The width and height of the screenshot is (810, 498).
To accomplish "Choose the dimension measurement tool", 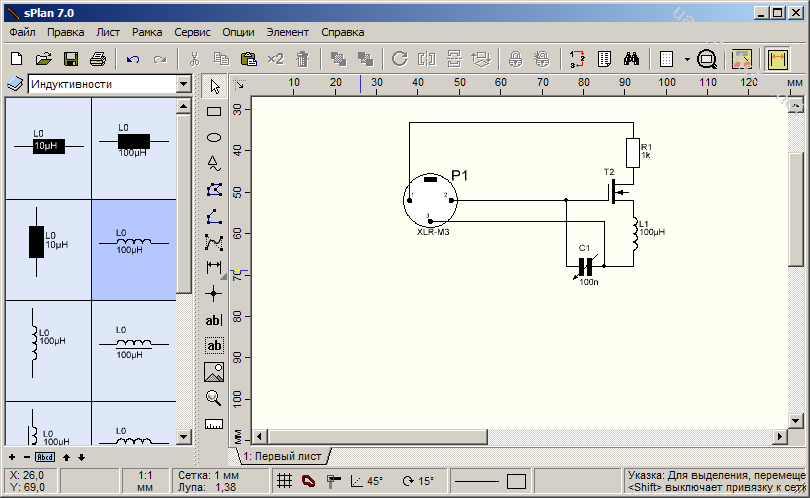I will [x=213, y=267].
